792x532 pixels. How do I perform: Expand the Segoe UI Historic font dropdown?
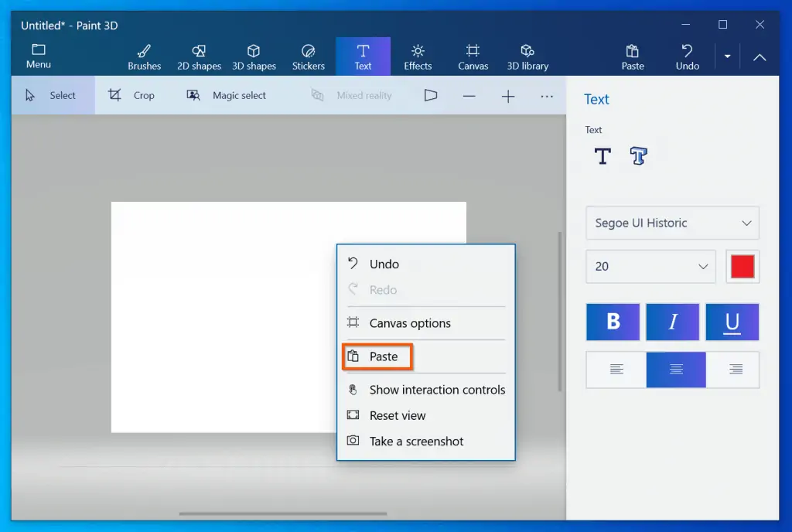pyautogui.click(x=672, y=223)
